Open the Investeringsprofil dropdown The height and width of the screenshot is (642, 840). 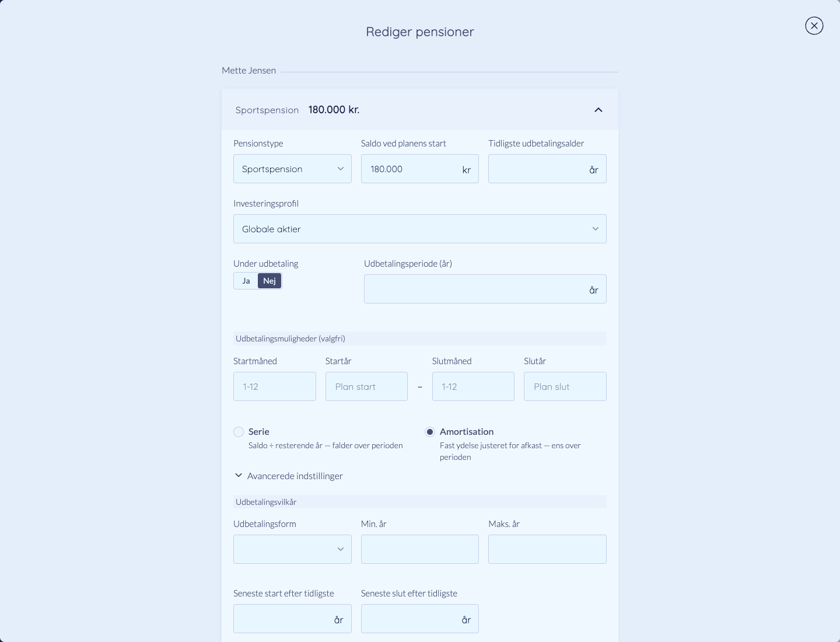[x=420, y=229]
